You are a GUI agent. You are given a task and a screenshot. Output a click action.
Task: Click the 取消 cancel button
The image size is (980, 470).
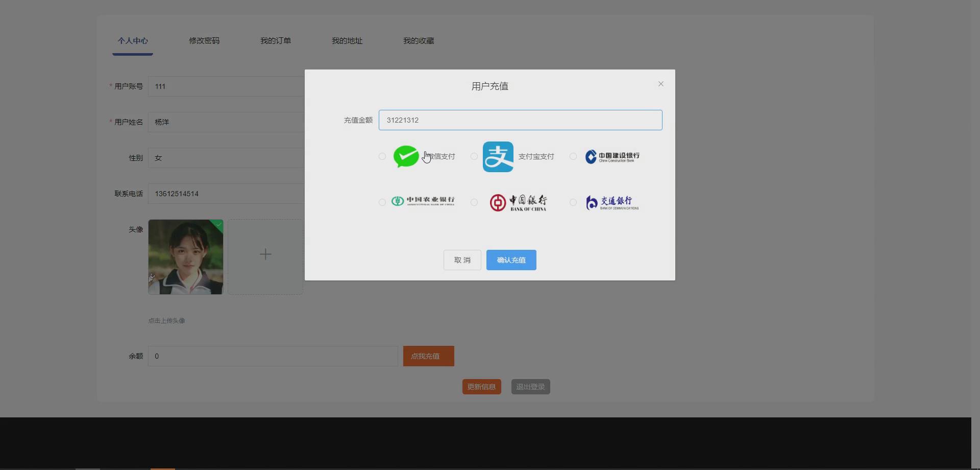461,260
